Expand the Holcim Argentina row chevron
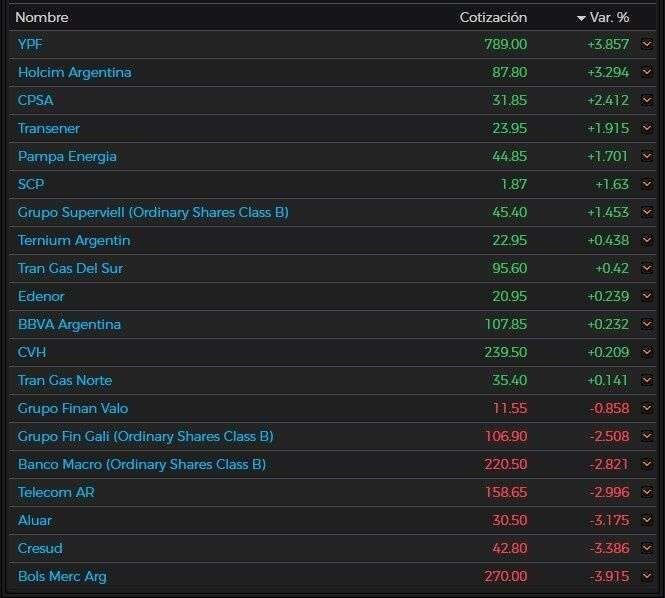This screenshot has width=665, height=598. [647, 72]
